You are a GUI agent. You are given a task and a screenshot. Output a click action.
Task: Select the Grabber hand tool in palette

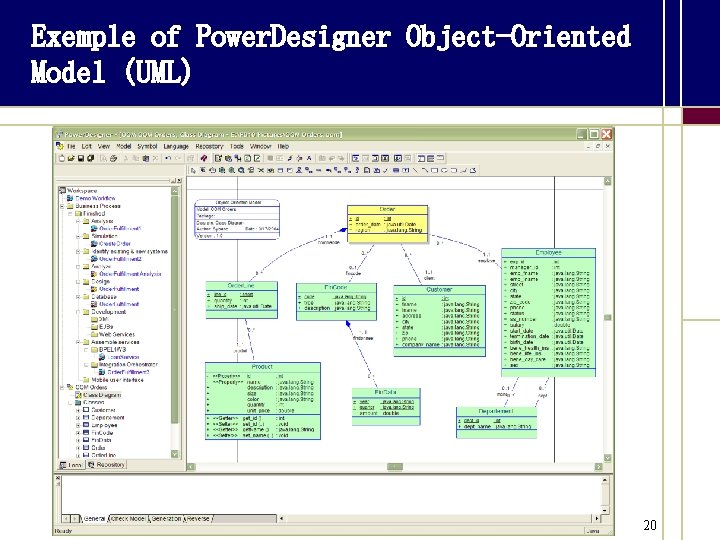click(213, 170)
